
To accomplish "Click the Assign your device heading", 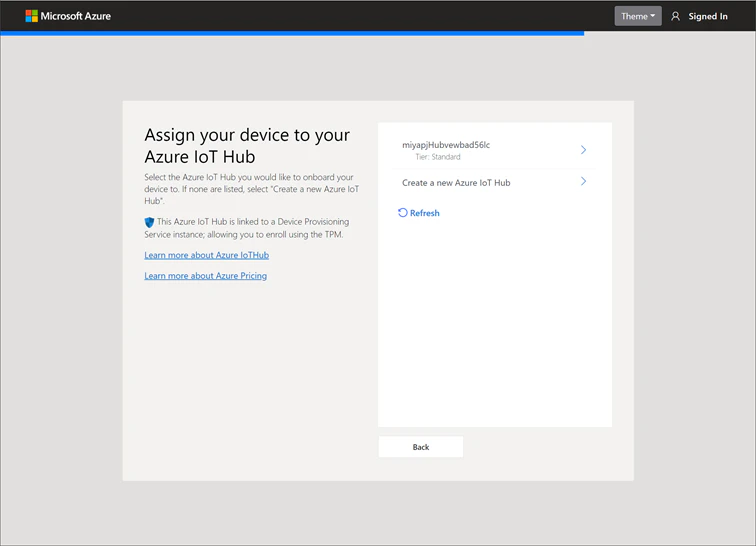I will pos(247,146).
